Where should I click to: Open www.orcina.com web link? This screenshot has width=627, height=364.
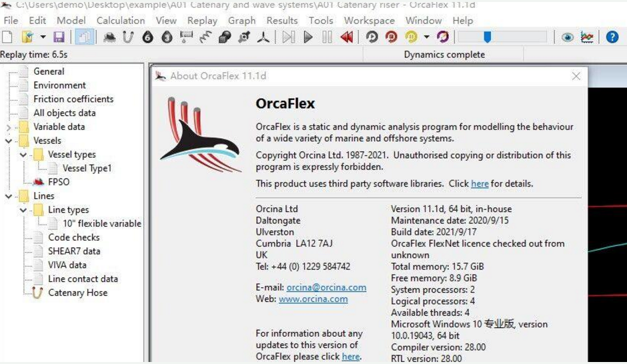pos(313,299)
